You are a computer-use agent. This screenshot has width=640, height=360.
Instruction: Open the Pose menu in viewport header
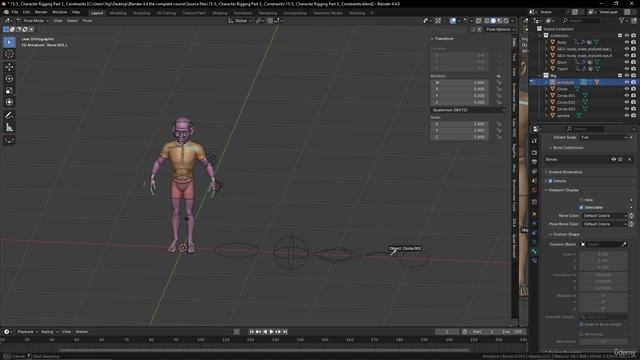(x=87, y=20)
